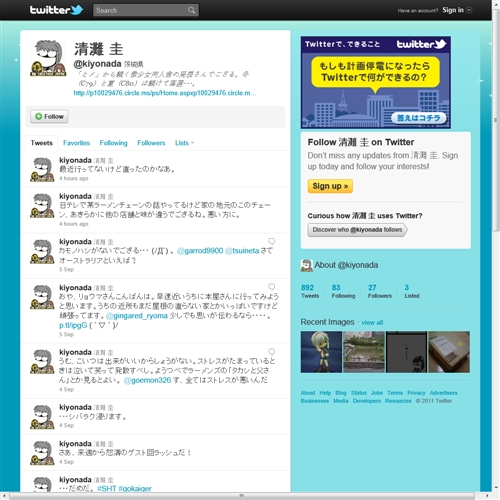Click the green Follow button

49,116
